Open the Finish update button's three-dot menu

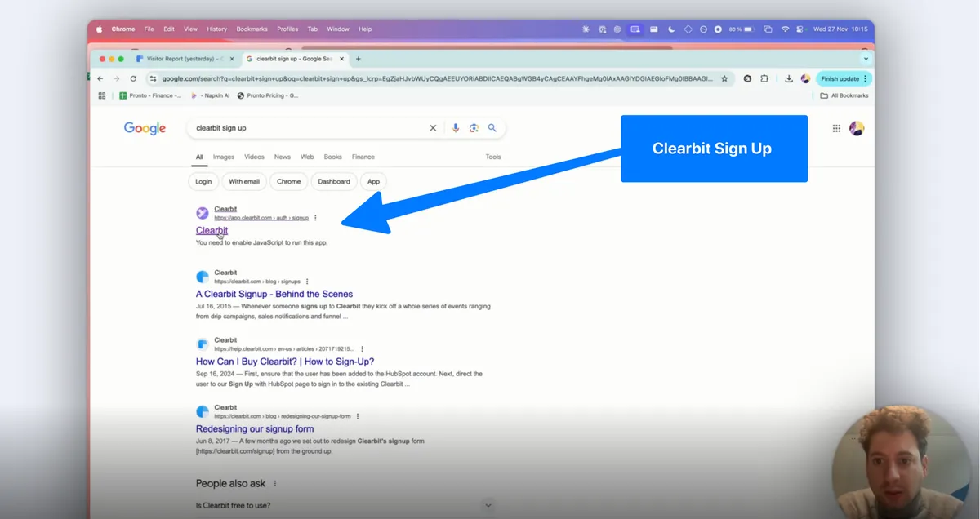click(x=866, y=78)
